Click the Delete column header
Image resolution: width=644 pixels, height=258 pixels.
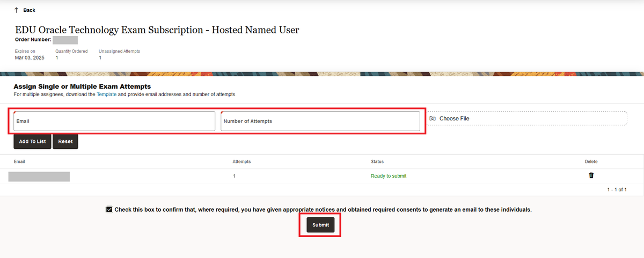click(x=591, y=161)
